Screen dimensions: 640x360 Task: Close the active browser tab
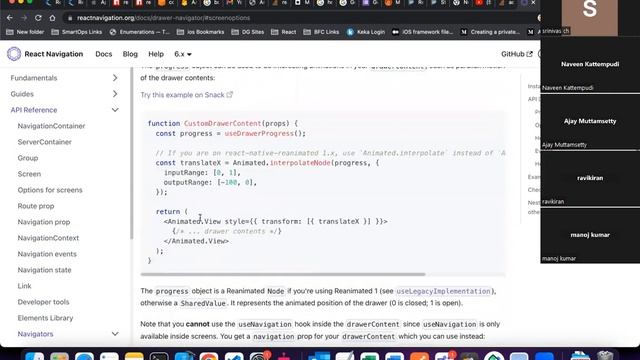point(533,2)
